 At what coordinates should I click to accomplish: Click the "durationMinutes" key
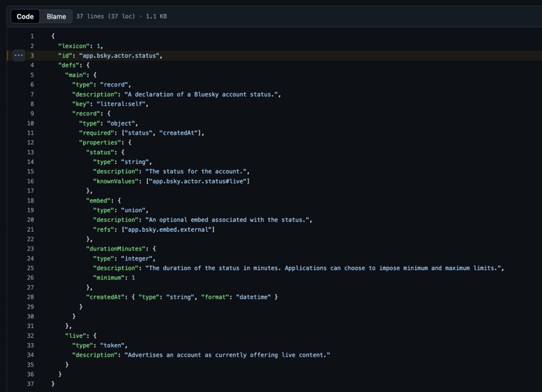tap(115, 249)
